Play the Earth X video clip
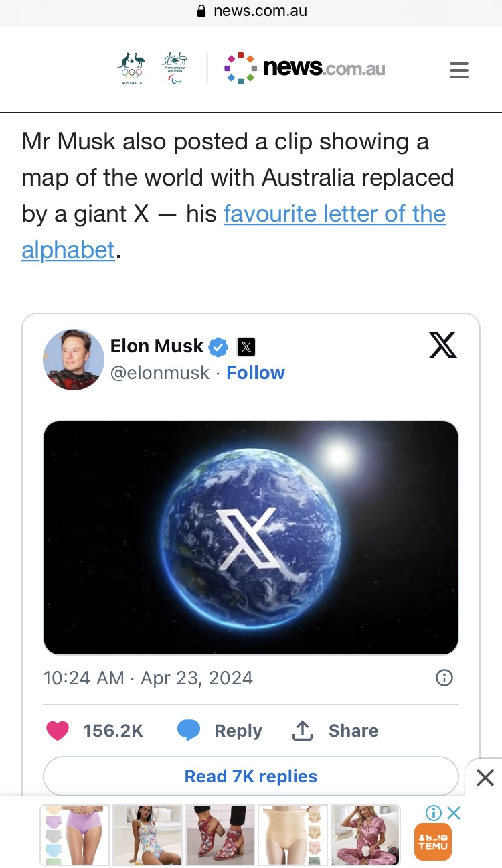This screenshot has width=502, height=868. click(251, 537)
